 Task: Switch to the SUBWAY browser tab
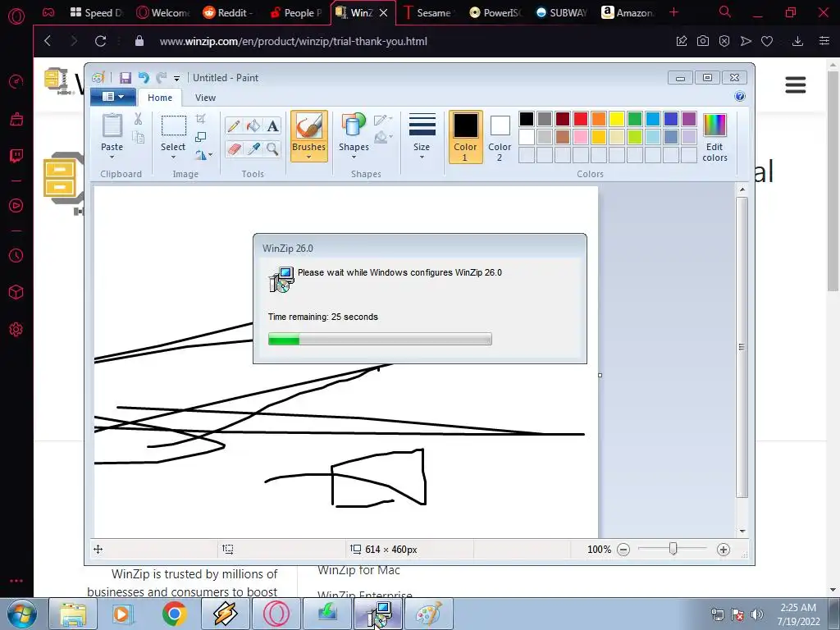click(x=561, y=12)
